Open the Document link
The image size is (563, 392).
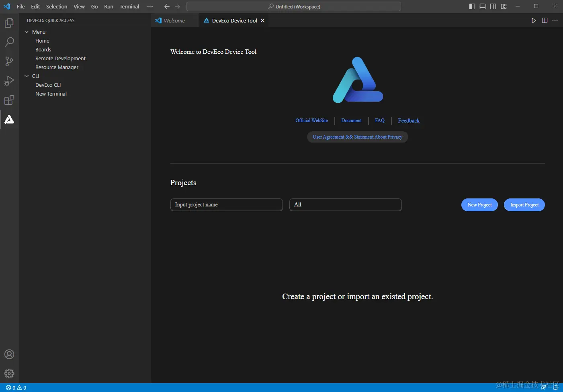click(x=351, y=120)
